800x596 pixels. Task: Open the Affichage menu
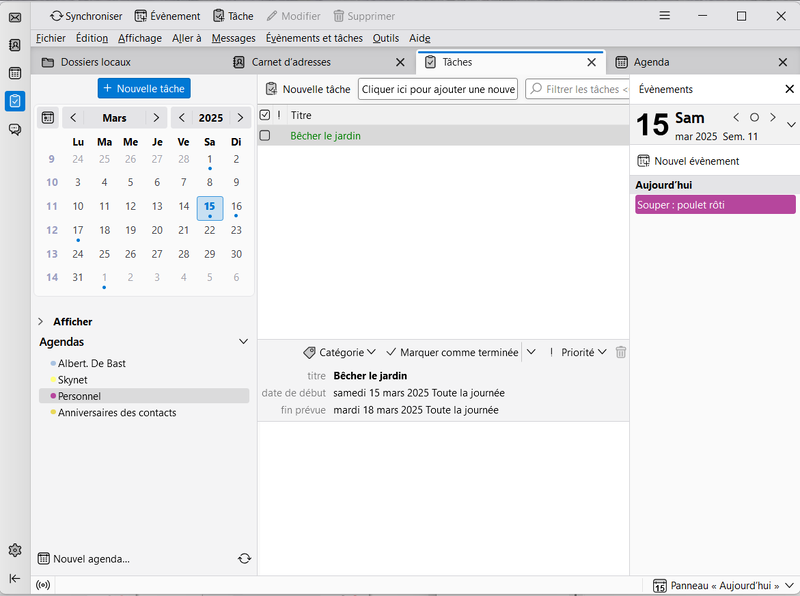(140, 38)
